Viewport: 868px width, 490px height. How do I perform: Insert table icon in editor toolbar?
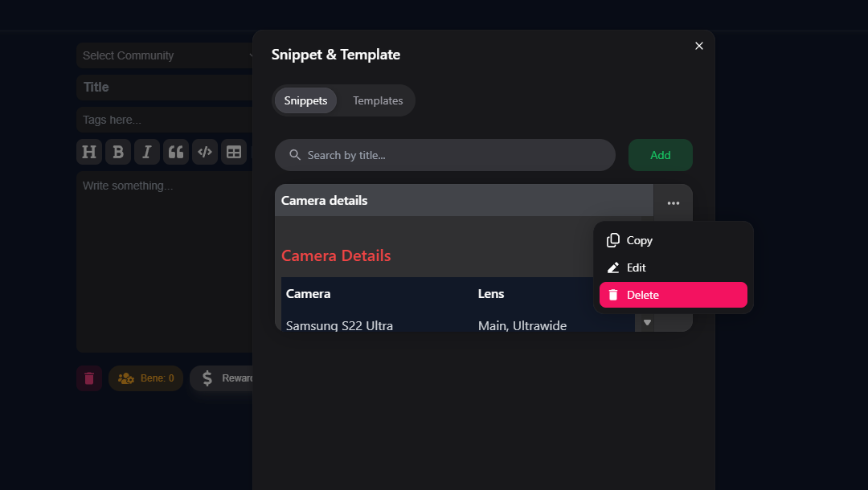[234, 152]
